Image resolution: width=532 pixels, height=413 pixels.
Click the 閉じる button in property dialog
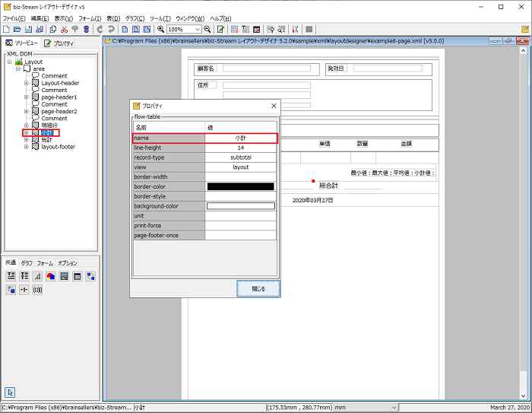258,289
